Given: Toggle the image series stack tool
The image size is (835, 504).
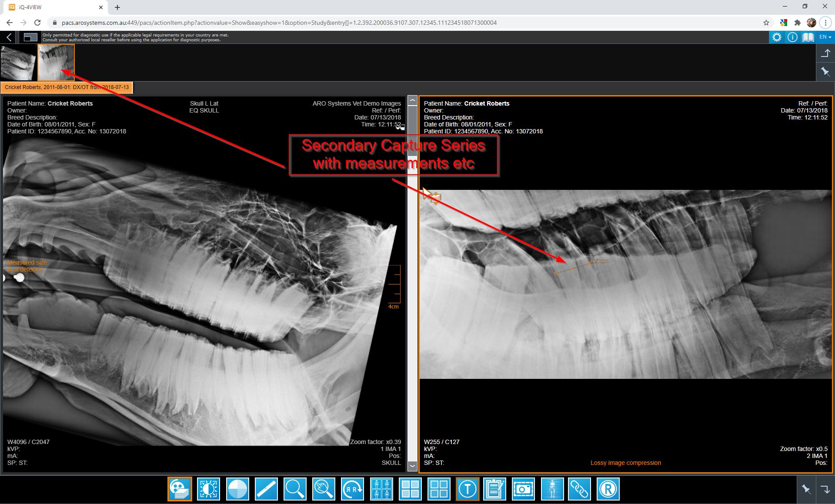Looking at the screenshot, I should pos(180,489).
